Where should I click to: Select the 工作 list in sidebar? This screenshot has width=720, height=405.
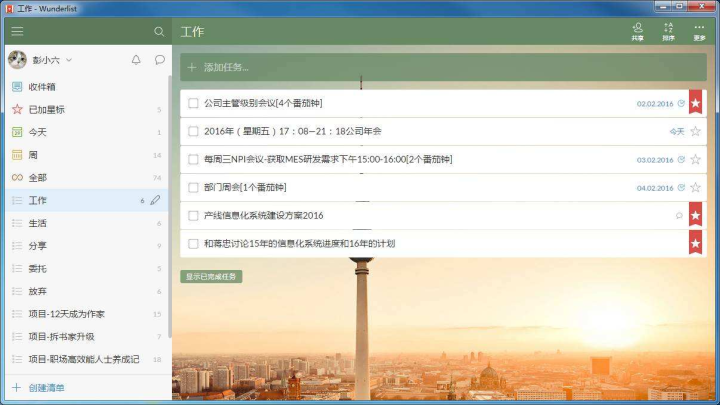87,200
